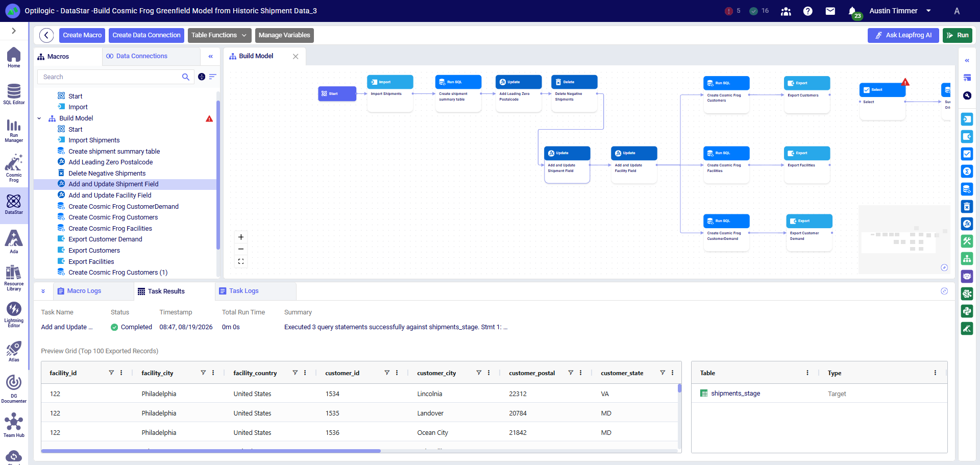980x465 pixels.
Task: Select the Delete task icon in right toolbar
Action: click(967, 206)
